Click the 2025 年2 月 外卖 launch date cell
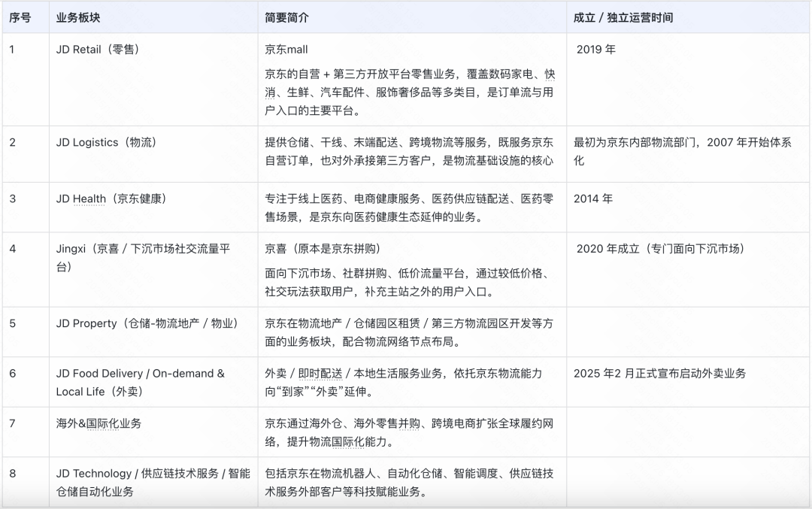812x509 pixels. click(659, 373)
